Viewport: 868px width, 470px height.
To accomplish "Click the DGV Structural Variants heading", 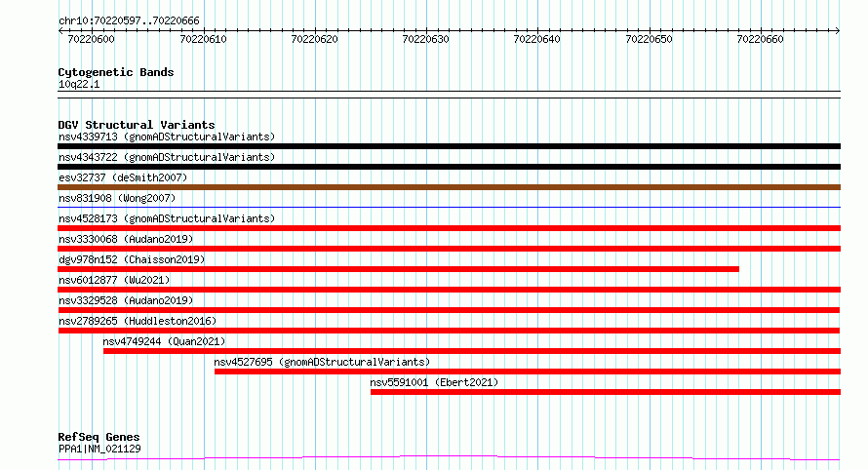I will 137,125.
